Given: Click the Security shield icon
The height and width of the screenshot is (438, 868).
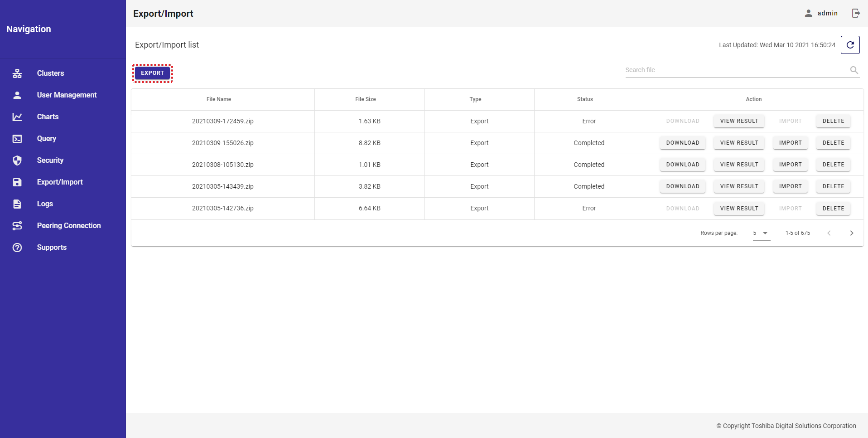Looking at the screenshot, I should pyautogui.click(x=17, y=160).
